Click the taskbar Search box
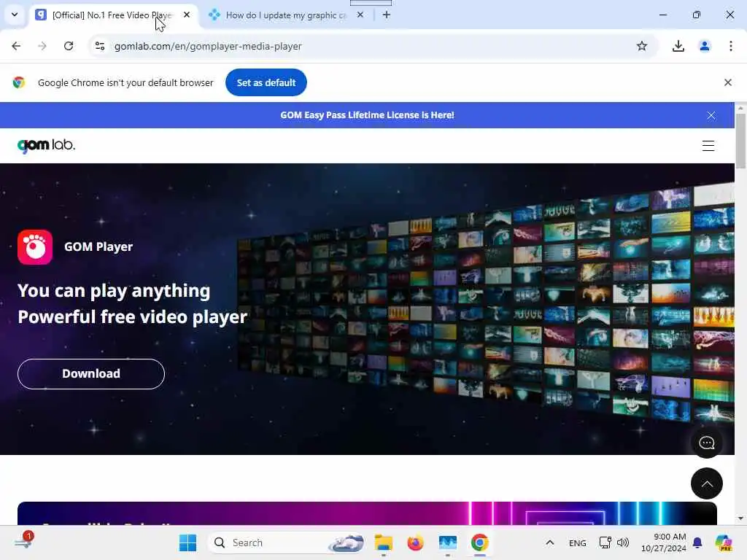 (x=287, y=542)
